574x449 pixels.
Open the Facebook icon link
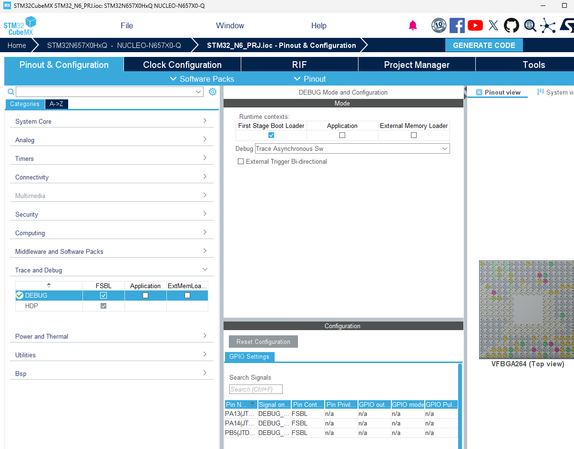point(457,25)
